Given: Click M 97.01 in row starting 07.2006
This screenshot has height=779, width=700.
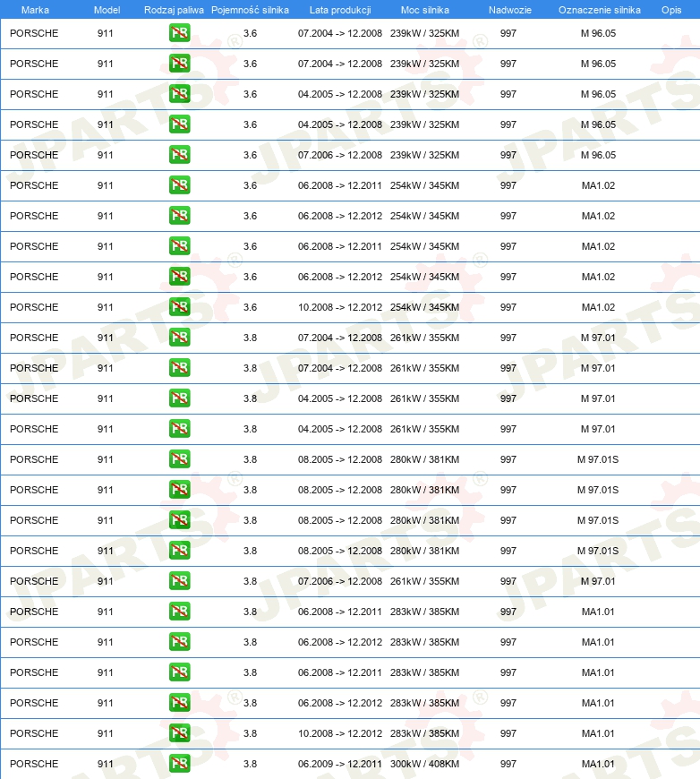Looking at the screenshot, I should coord(598,581).
